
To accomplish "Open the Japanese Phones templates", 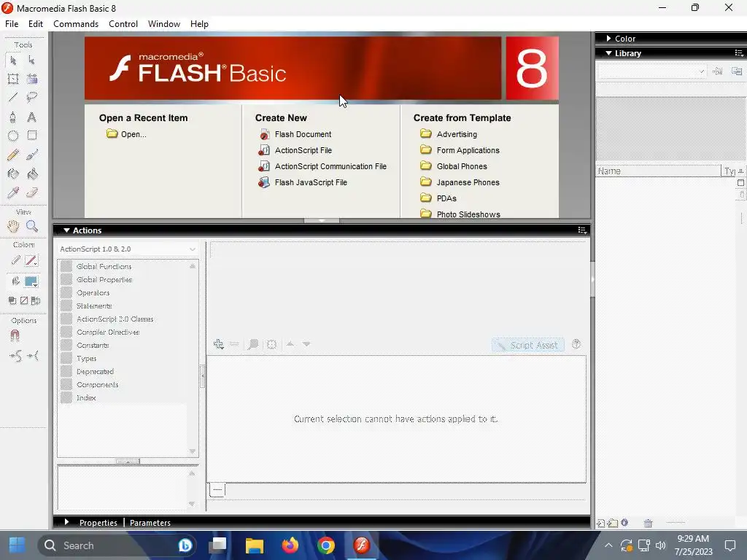I will 460,182.
